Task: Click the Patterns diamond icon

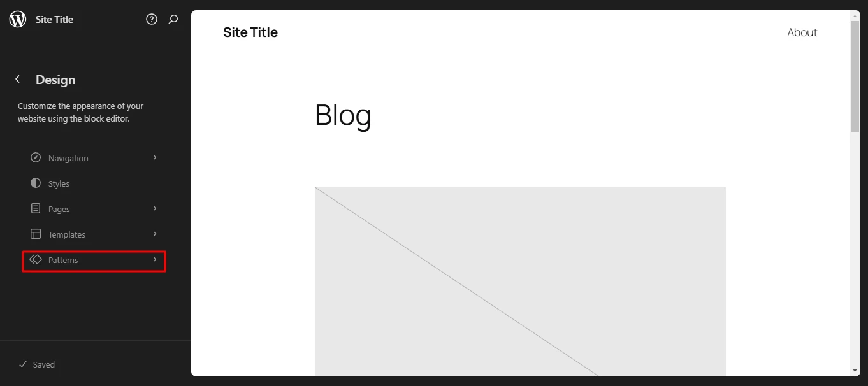Action: coord(36,260)
